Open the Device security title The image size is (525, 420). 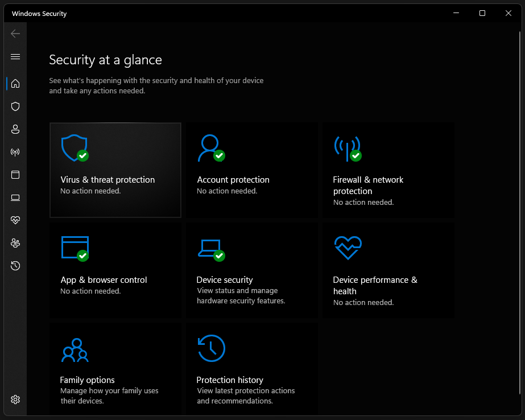coord(225,280)
